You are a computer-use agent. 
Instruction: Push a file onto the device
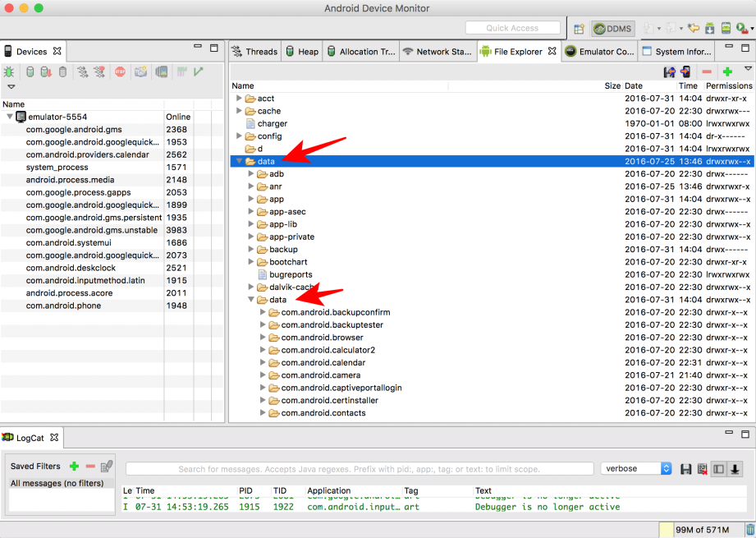coord(685,72)
